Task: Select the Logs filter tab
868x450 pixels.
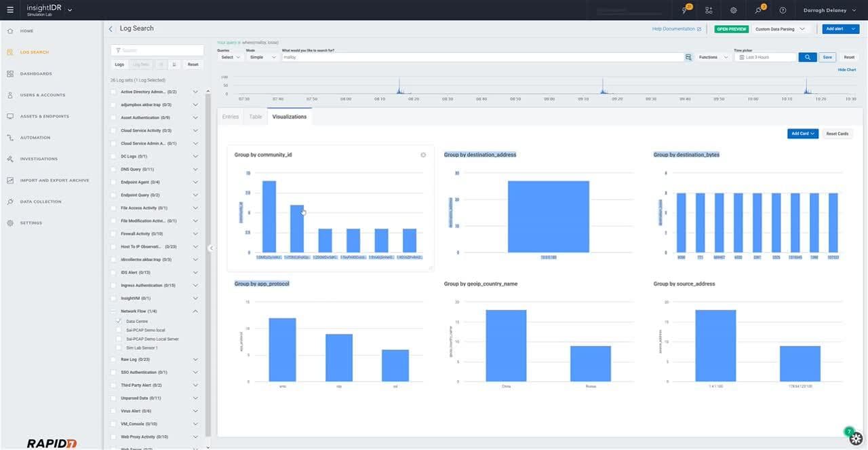Action: coord(119,64)
